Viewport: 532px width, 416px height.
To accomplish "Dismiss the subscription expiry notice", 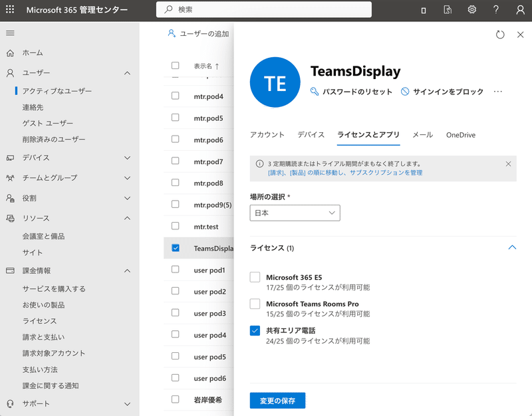I will (508, 164).
